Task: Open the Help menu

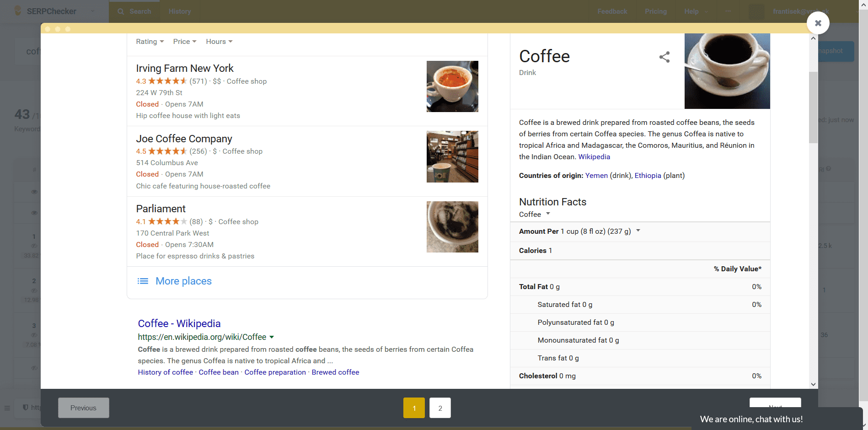Action: coord(696,11)
